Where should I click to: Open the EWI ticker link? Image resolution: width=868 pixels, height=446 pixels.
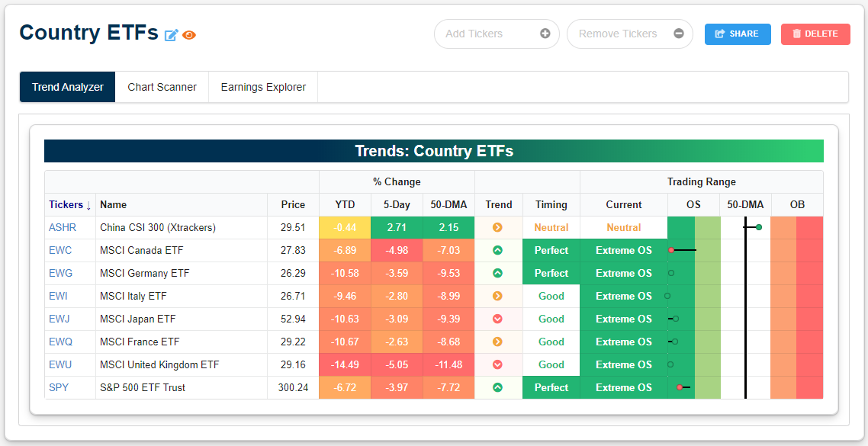(58, 296)
